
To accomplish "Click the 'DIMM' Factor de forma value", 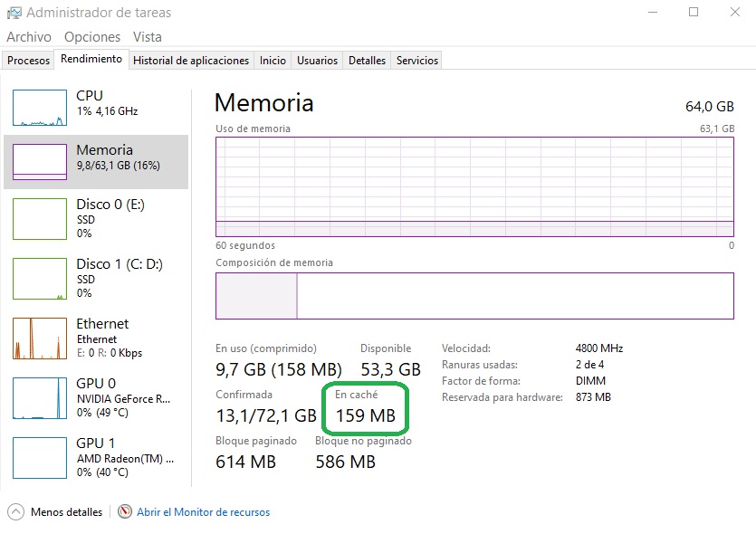I will [590, 381].
